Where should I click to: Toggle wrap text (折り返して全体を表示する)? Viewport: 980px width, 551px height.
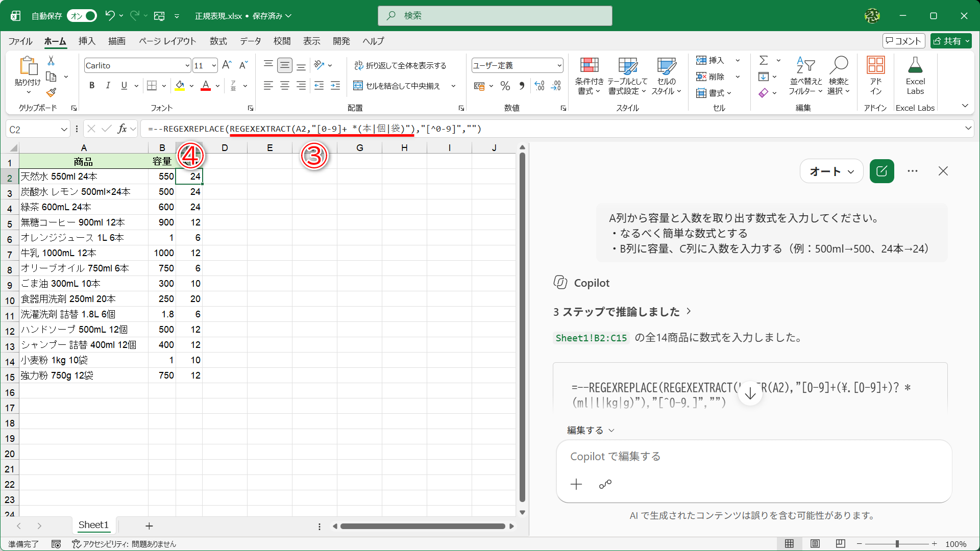[x=400, y=65]
